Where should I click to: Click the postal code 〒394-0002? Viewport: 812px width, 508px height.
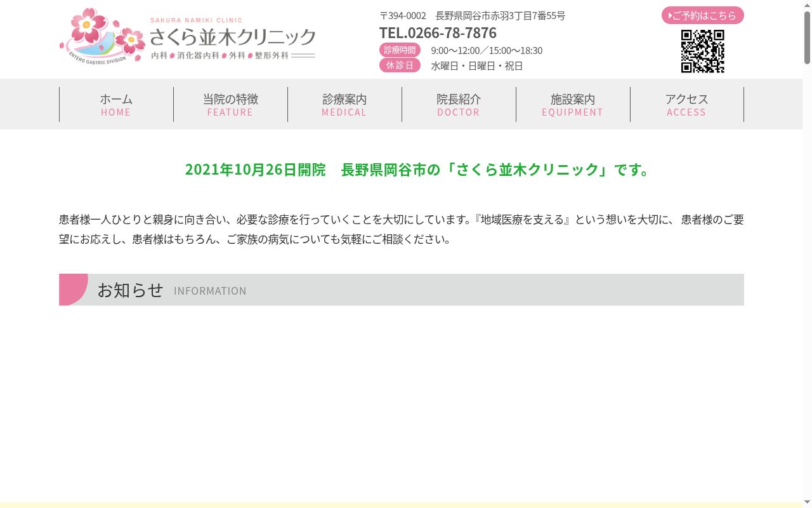pos(403,15)
